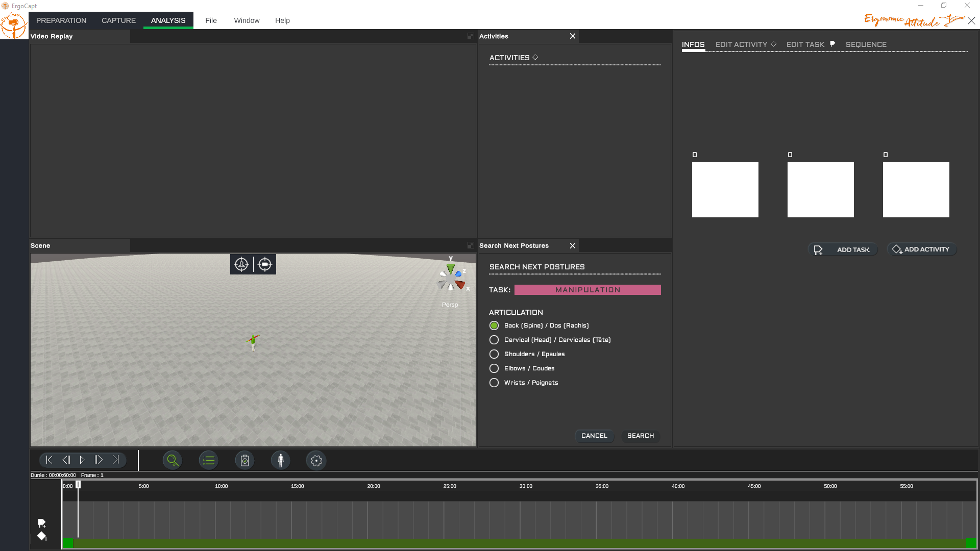980x551 pixels.
Task: Click the timeline playhead marker
Action: point(78,485)
